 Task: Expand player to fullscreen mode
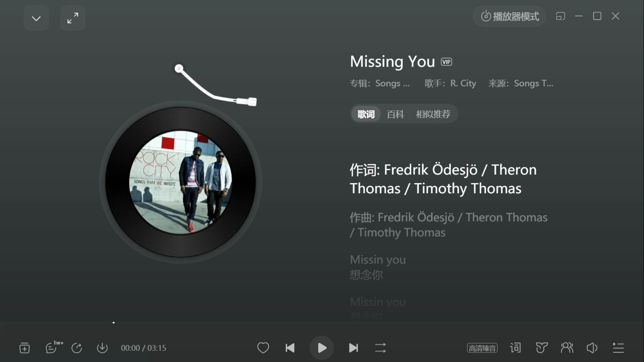73,18
